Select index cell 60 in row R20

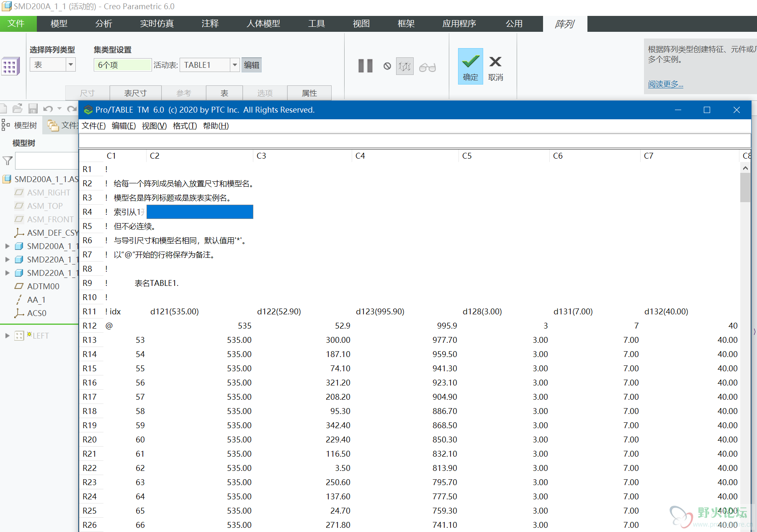click(140, 439)
